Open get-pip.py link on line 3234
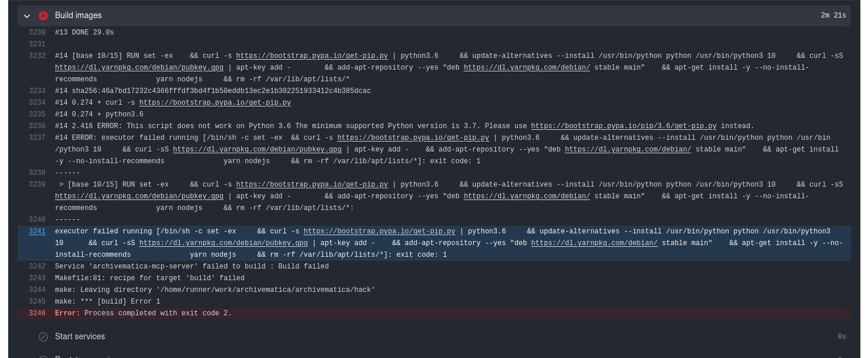 pyautogui.click(x=215, y=103)
